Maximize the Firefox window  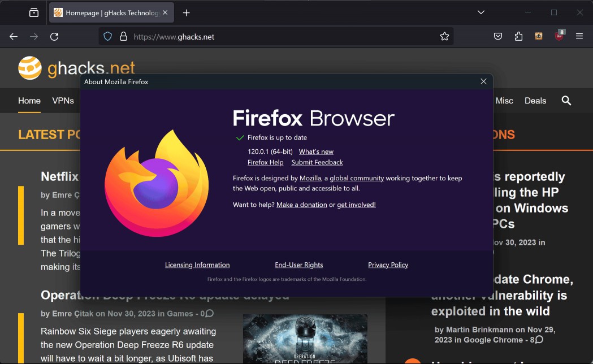[553, 12]
